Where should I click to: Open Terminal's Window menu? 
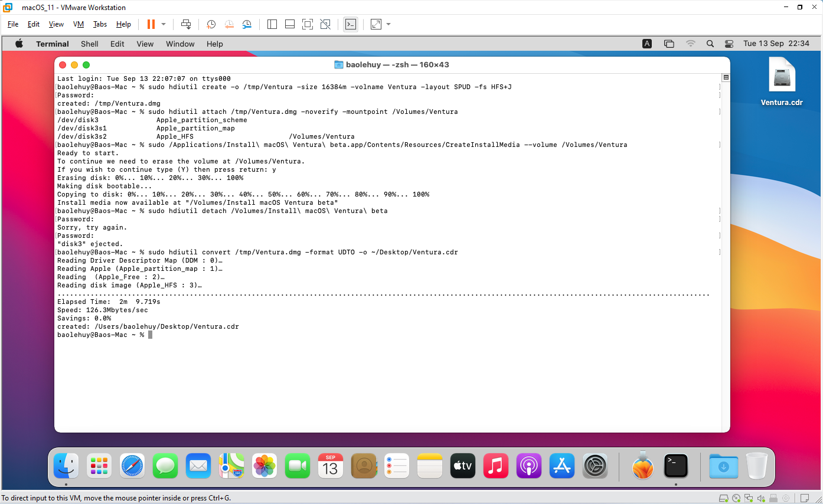pos(180,44)
